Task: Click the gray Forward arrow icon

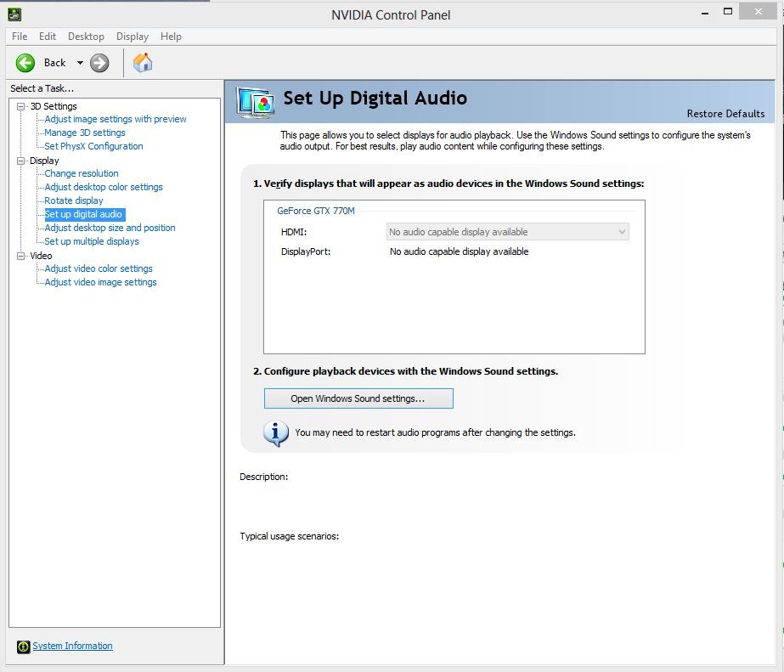Action: 99,63
